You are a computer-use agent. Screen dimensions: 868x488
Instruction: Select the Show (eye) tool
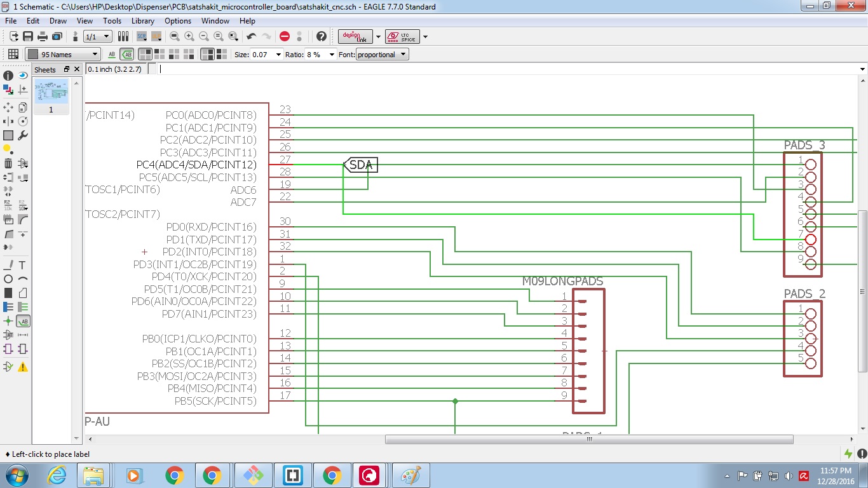23,76
